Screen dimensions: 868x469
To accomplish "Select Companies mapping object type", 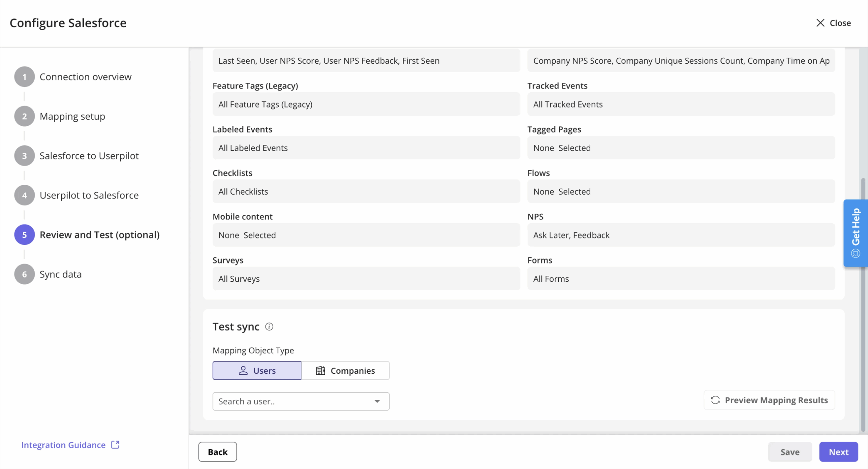I will [345, 370].
